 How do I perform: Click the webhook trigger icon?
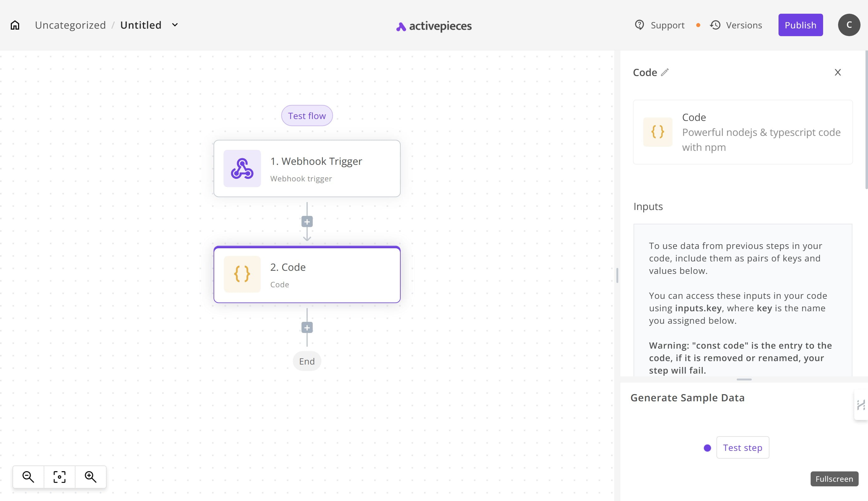[242, 169]
